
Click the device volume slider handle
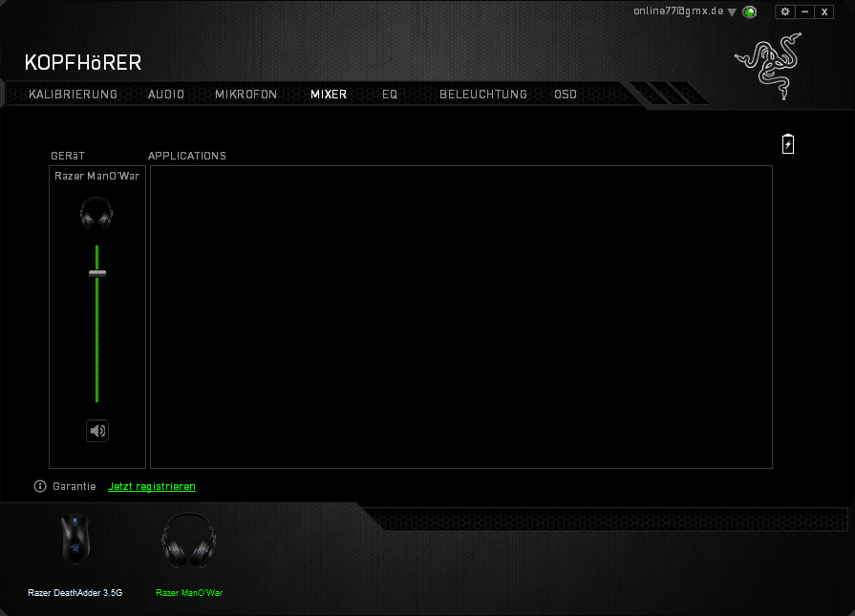(x=97, y=273)
